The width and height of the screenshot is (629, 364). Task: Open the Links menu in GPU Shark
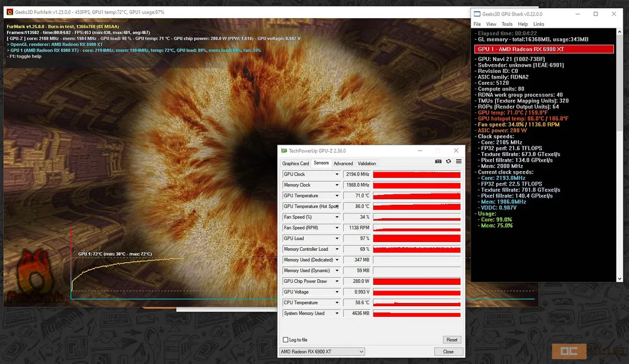tap(538, 24)
